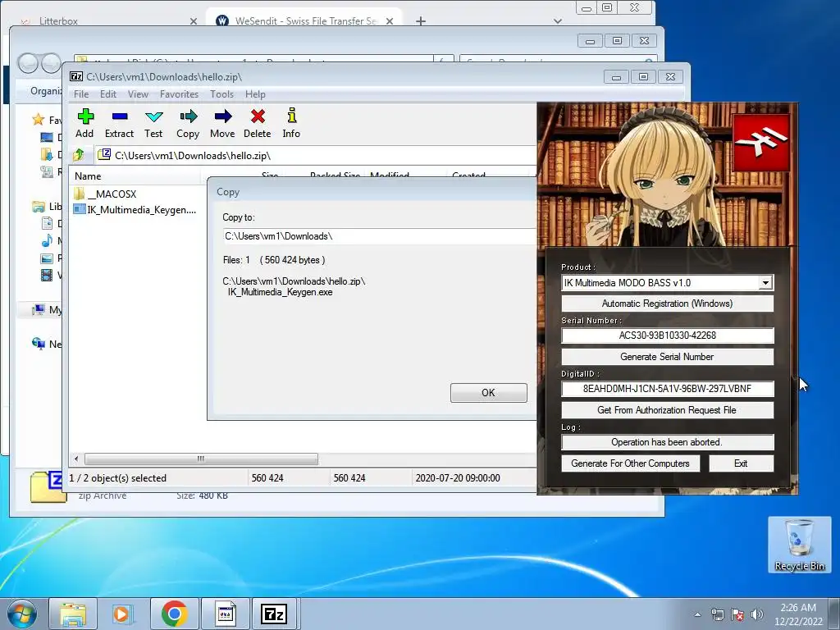Select the __MACOSX folder

click(105, 194)
